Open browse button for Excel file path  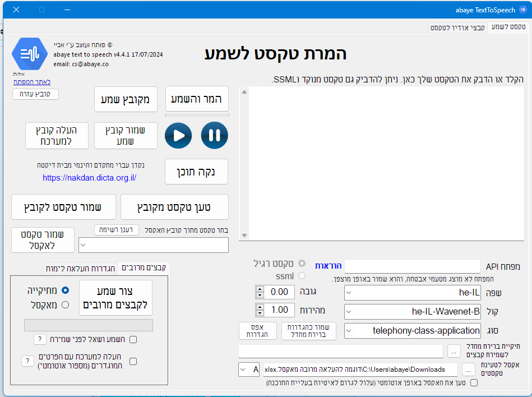(466, 370)
